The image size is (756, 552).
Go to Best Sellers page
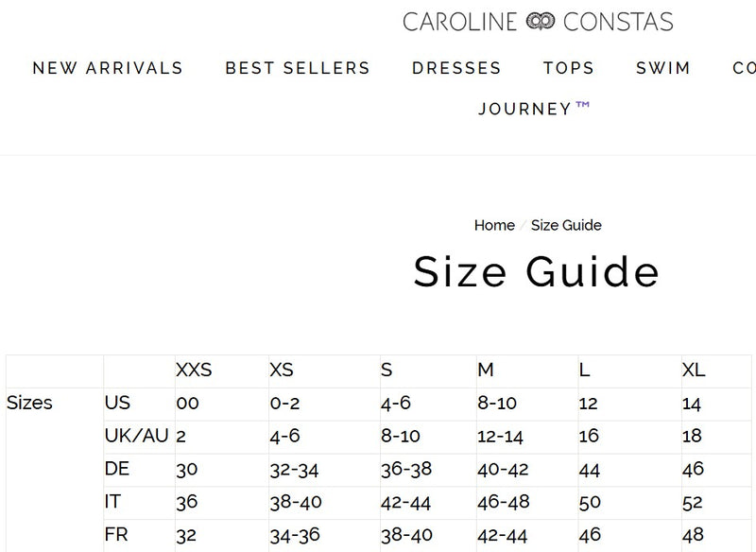[x=298, y=68]
